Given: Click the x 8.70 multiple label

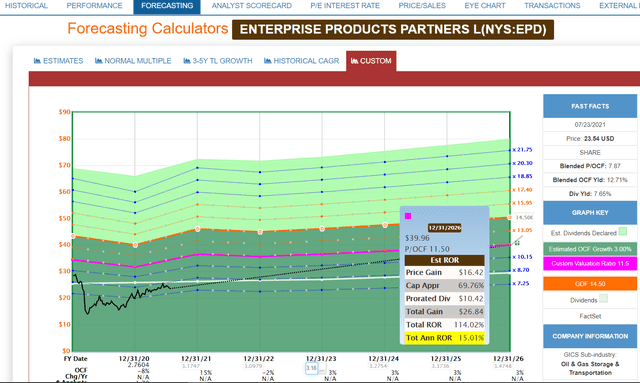Looking at the screenshot, I should click(x=521, y=270).
